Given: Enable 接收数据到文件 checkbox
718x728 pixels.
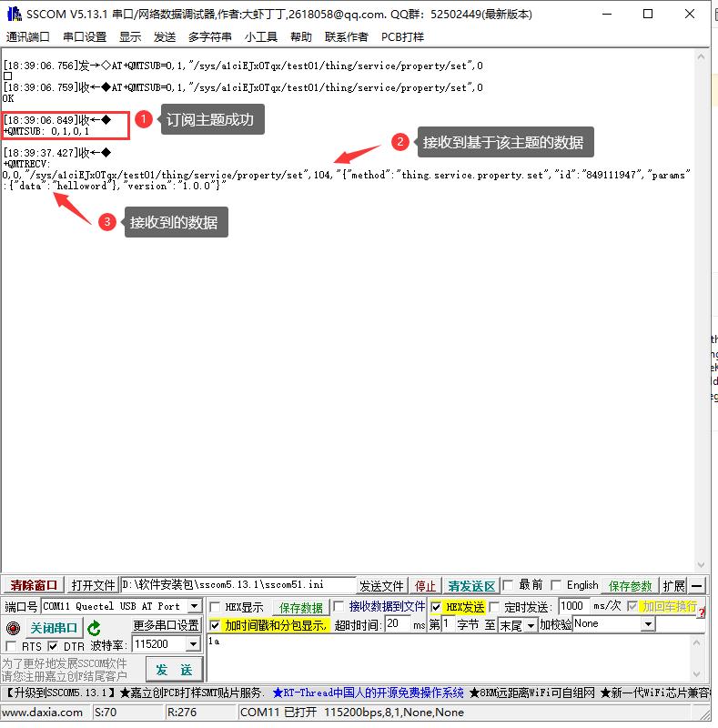Looking at the screenshot, I should click(339, 606).
